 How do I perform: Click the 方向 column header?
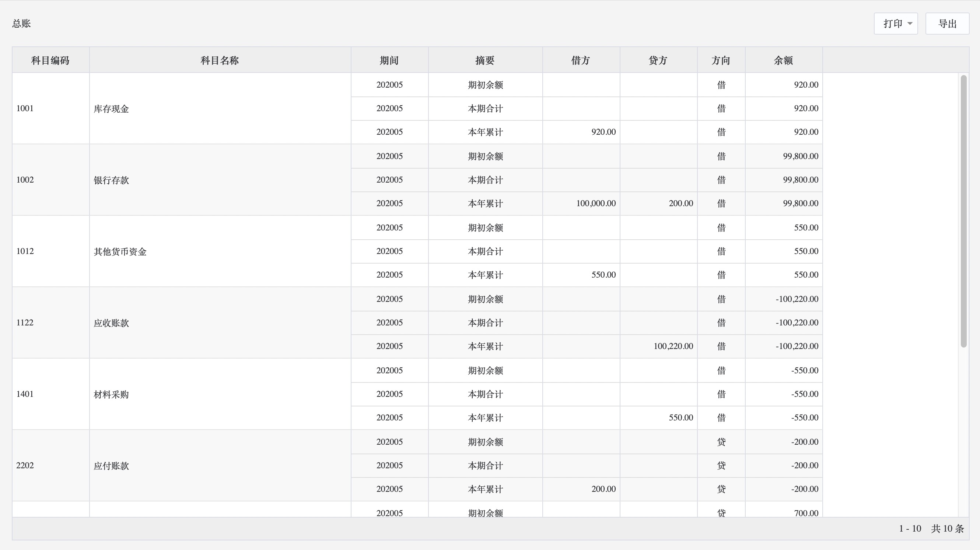(x=721, y=60)
